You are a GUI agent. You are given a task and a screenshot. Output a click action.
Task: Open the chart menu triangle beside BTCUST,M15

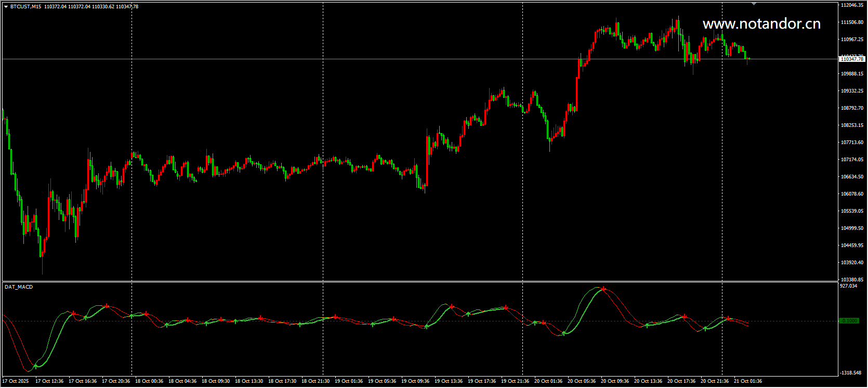coord(6,7)
